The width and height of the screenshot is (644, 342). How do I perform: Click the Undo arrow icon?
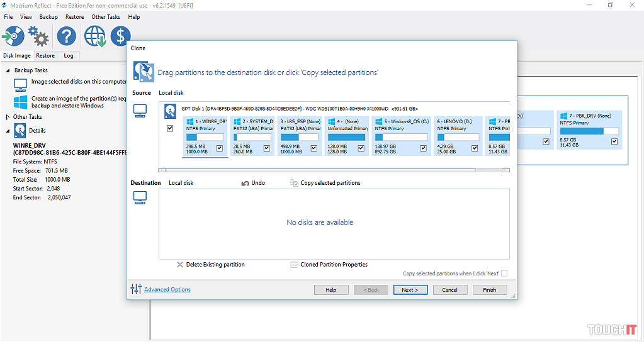pyautogui.click(x=246, y=183)
